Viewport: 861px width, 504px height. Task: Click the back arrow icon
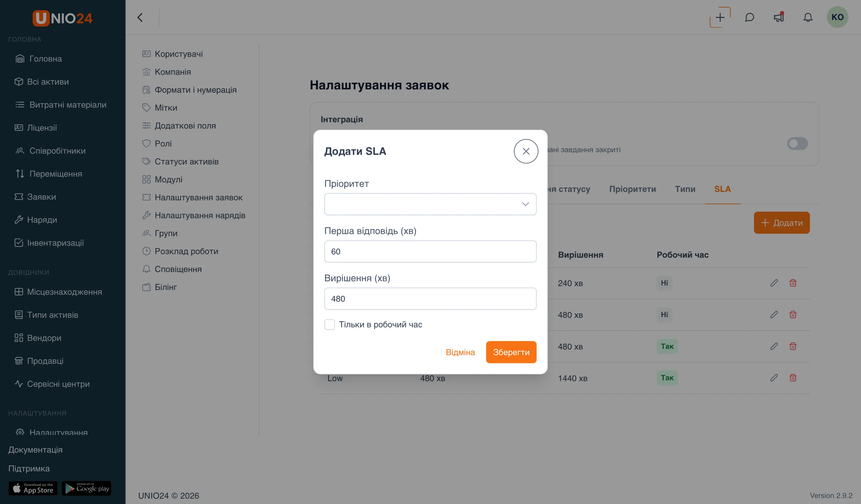[x=140, y=17]
